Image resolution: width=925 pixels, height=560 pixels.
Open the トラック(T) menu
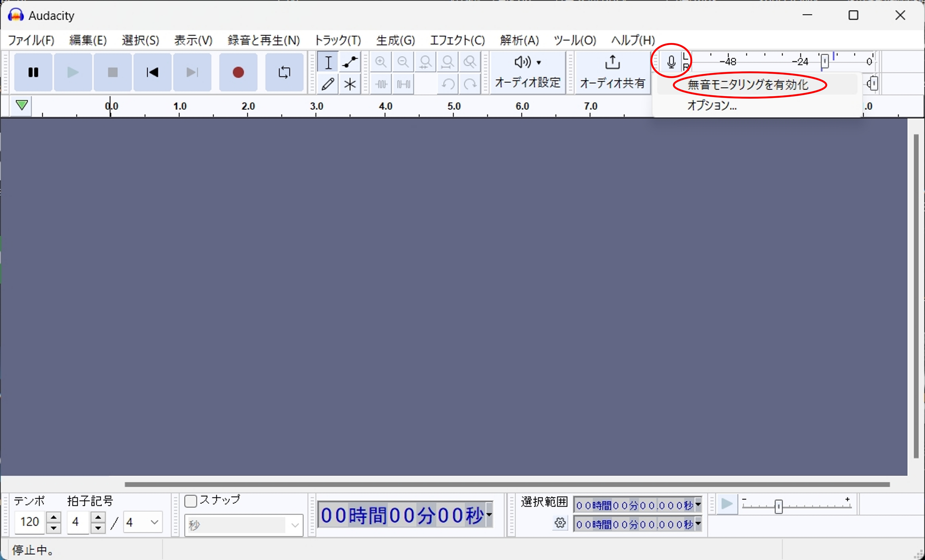pyautogui.click(x=338, y=40)
